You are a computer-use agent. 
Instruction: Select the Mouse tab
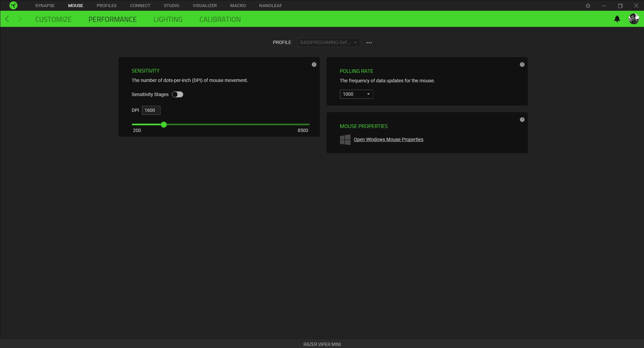pos(76,6)
